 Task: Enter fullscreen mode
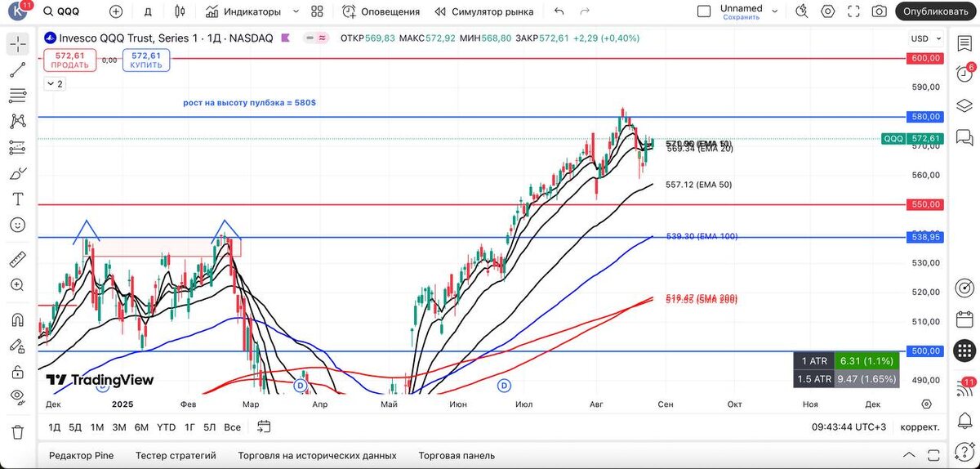click(854, 11)
